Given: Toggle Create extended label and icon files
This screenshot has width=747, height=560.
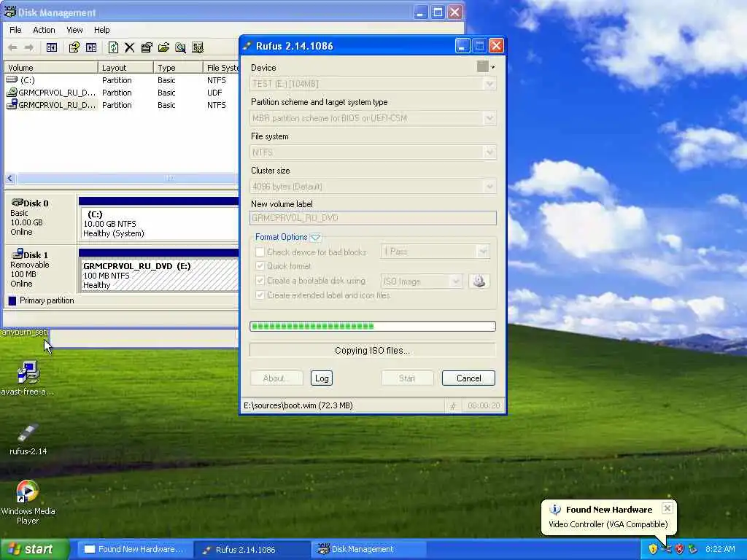Looking at the screenshot, I should click(260, 295).
